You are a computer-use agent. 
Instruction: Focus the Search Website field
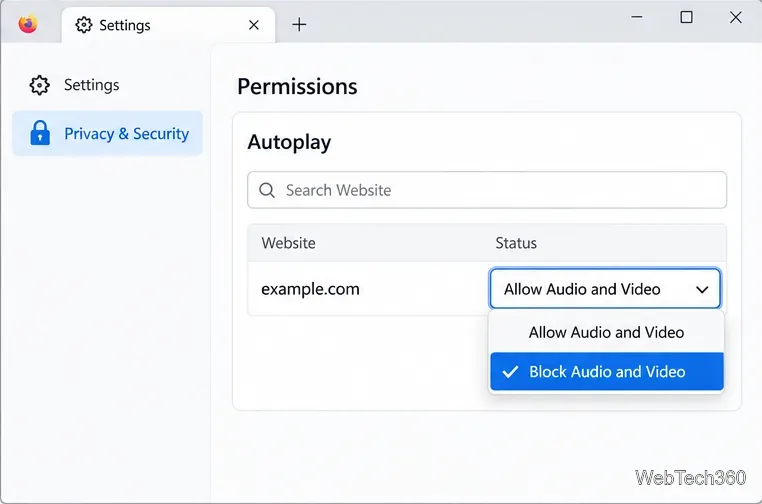coord(487,190)
